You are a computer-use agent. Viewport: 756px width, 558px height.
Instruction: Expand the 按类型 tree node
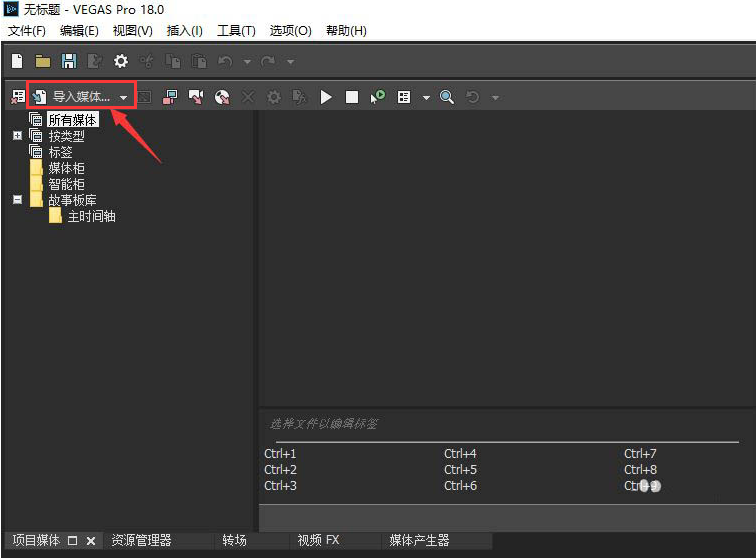point(17,136)
